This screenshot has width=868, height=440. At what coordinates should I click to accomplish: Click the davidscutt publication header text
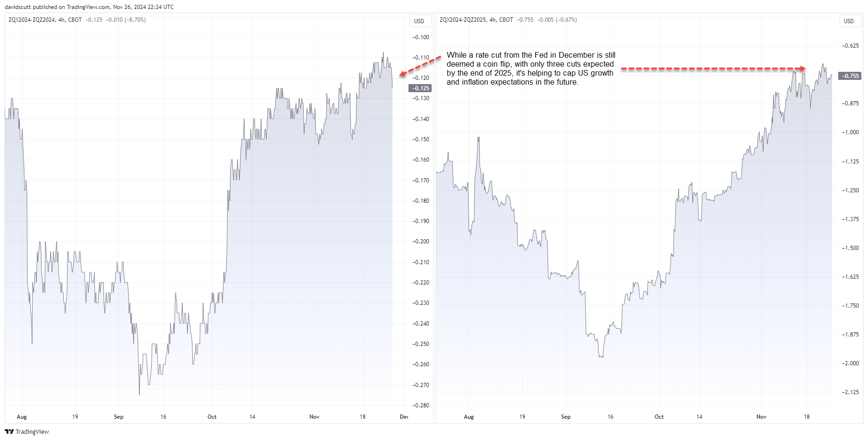click(89, 7)
